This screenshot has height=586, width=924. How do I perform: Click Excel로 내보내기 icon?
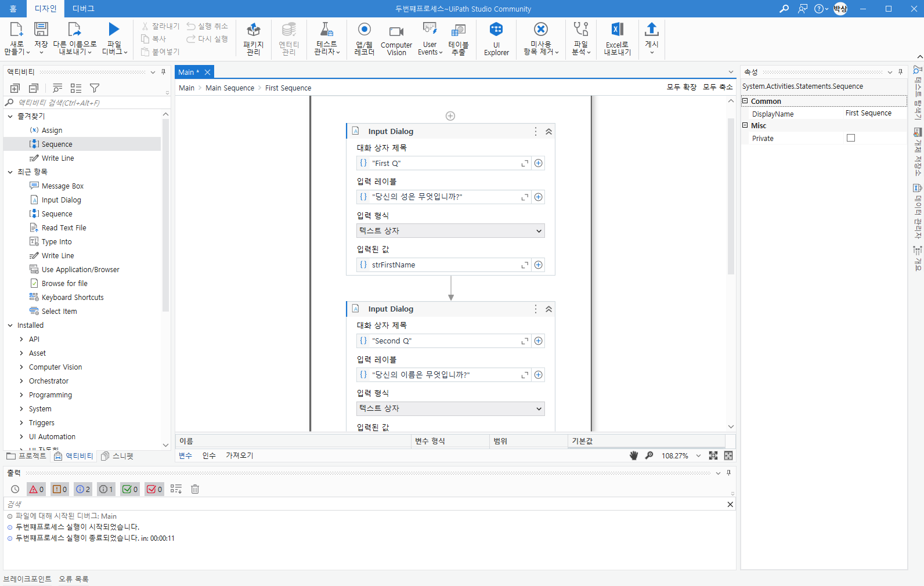pos(618,29)
